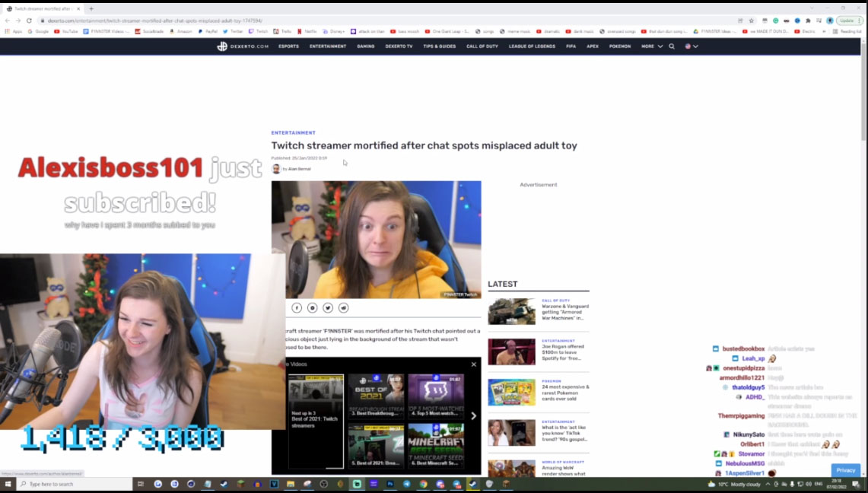Open the POKEMON navigation section
Screen dimensions: 868x493
pos(620,46)
